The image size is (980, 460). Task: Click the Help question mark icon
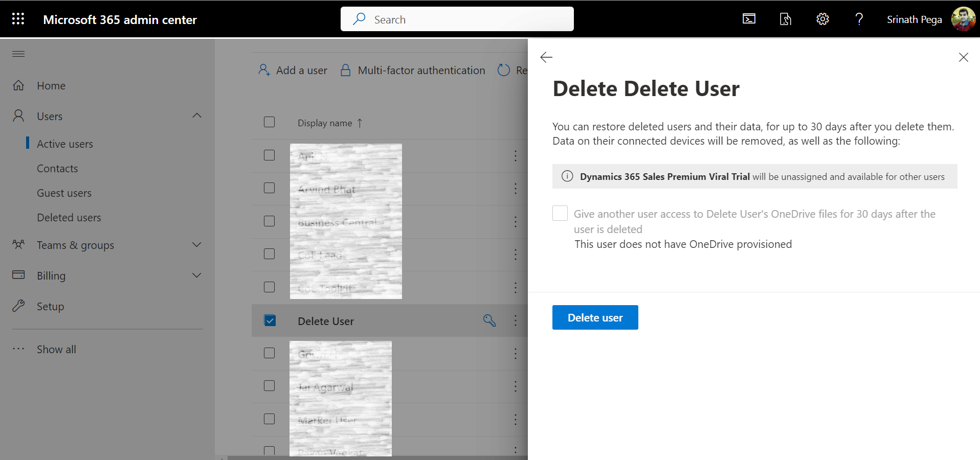(x=859, y=19)
